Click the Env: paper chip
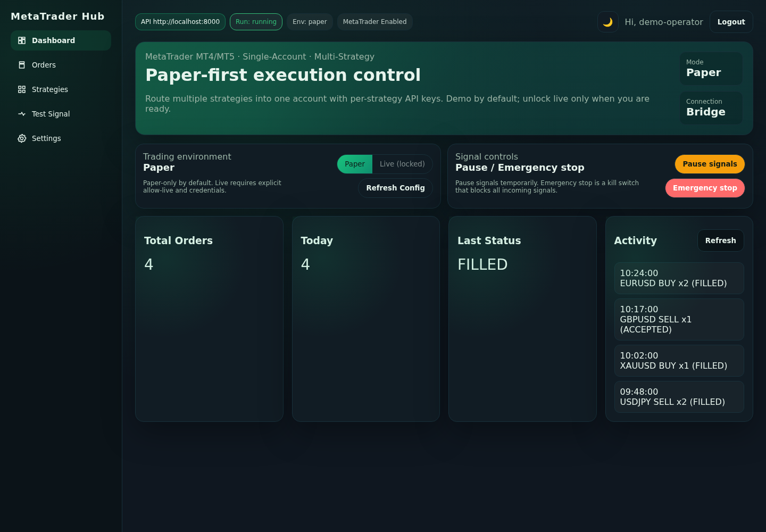766x532 pixels. pyautogui.click(x=310, y=22)
